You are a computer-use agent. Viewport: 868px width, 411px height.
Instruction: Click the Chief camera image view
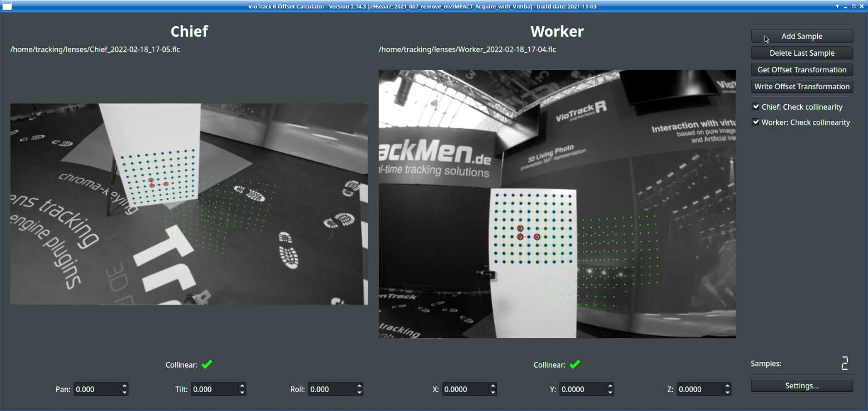(189, 204)
